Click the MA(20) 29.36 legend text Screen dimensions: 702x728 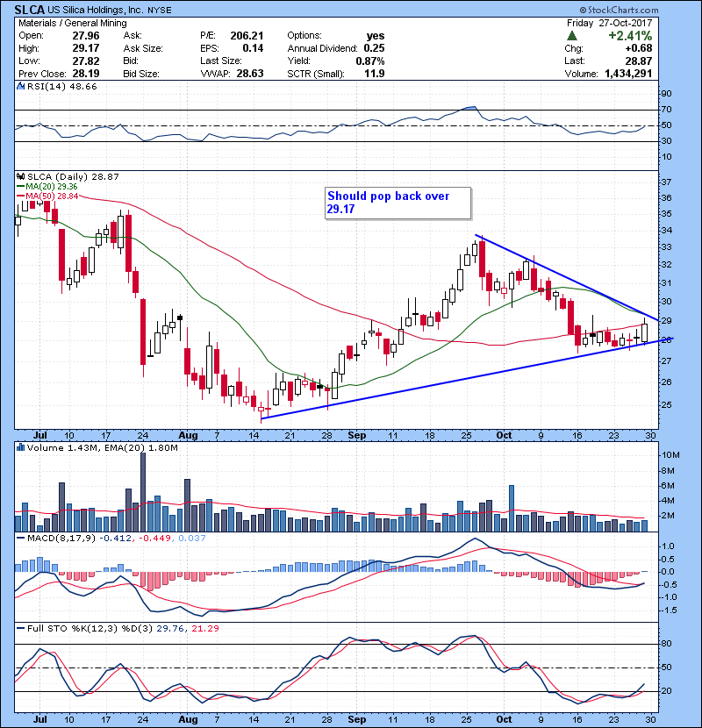point(52,186)
